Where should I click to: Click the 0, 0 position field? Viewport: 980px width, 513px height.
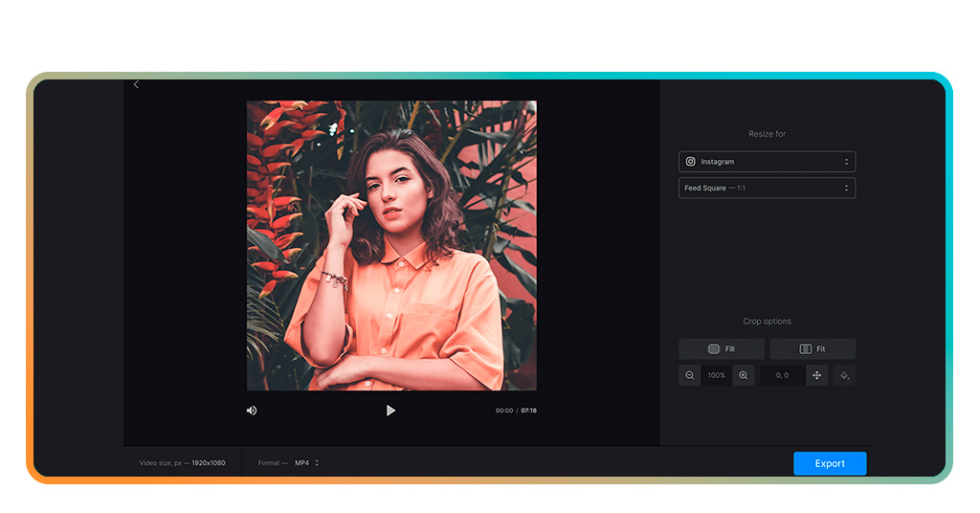coord(783,375)
